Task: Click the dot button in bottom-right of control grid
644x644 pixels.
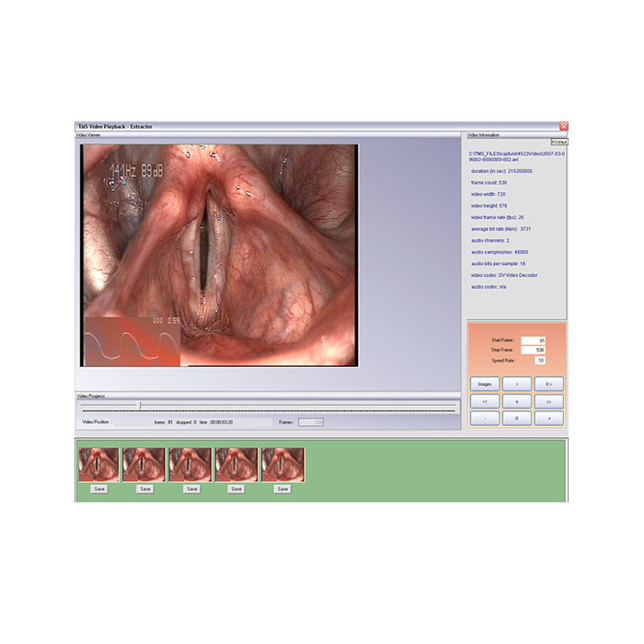Action: coord(548,419)
